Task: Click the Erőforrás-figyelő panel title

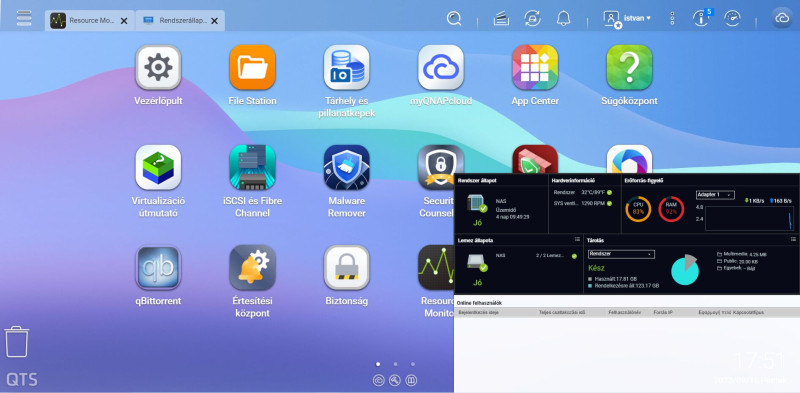Action: click(x=643, y=180)
